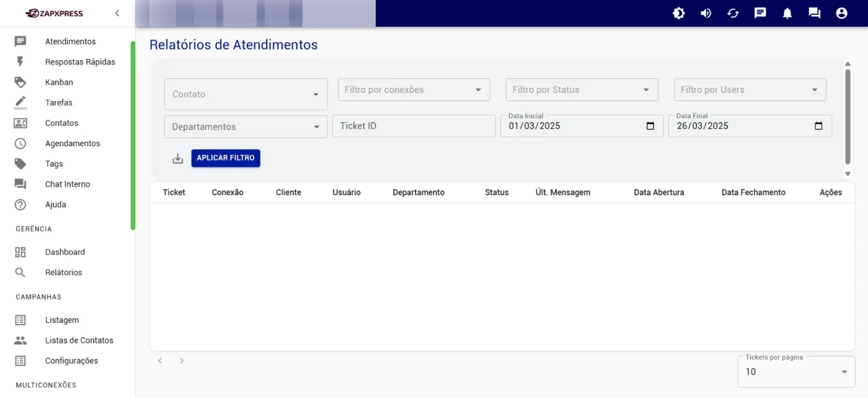This screenshot has height=398, width=868.
Task: Go to next page arrow
Action: tap(182, 361)
